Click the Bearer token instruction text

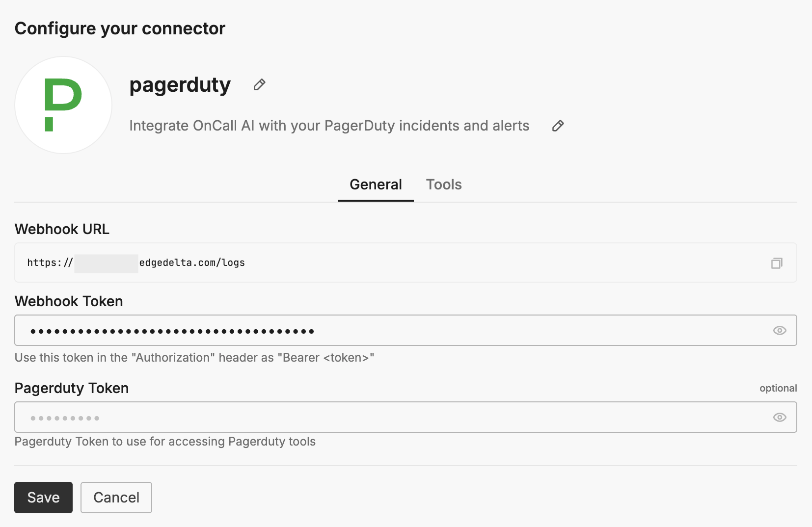point(194,358)
